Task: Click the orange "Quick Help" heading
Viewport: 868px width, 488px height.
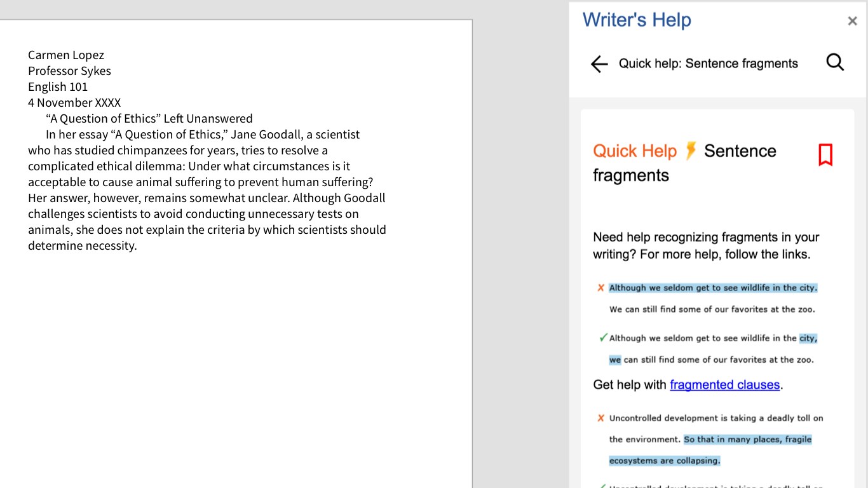Action: [x=634, y=151]
